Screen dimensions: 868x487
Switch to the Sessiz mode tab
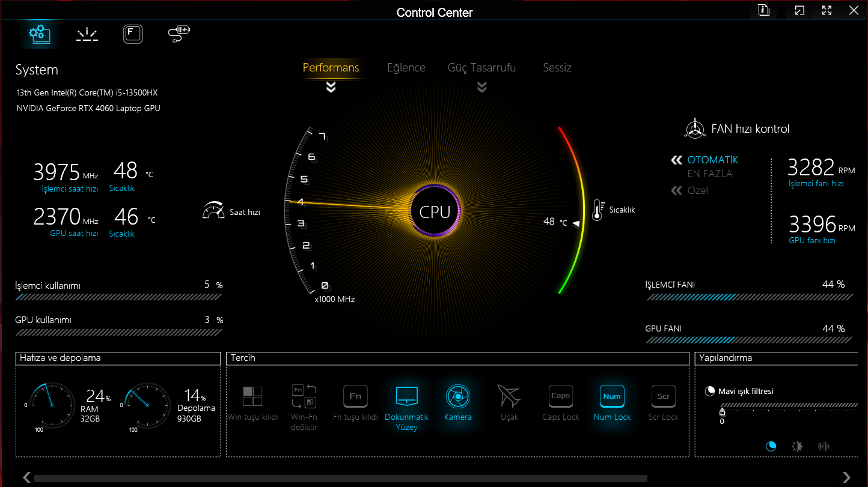pos(557,68)
